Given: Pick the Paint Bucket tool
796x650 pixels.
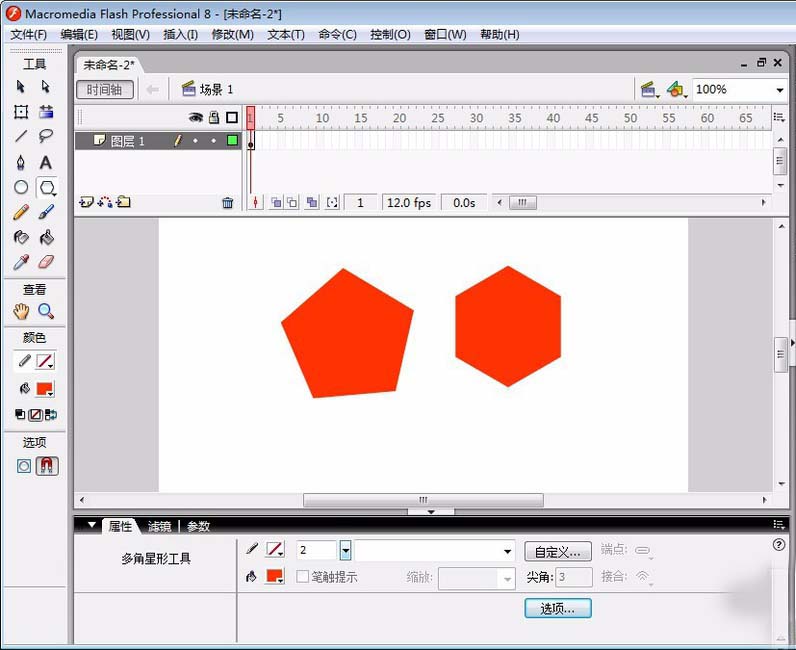Looking at the screenshot, I should (46, 237).
